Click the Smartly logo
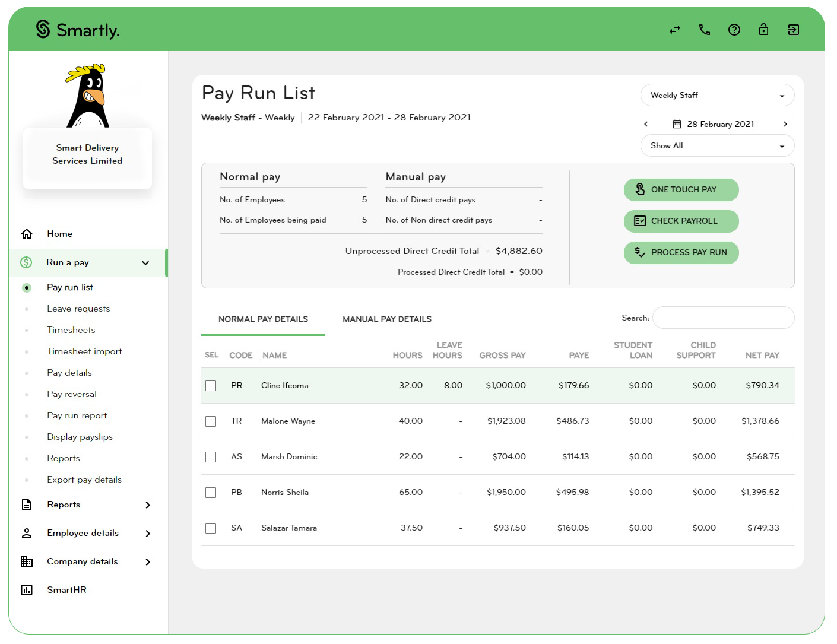The width and height of the screenshot is (837, 644). 77,29
